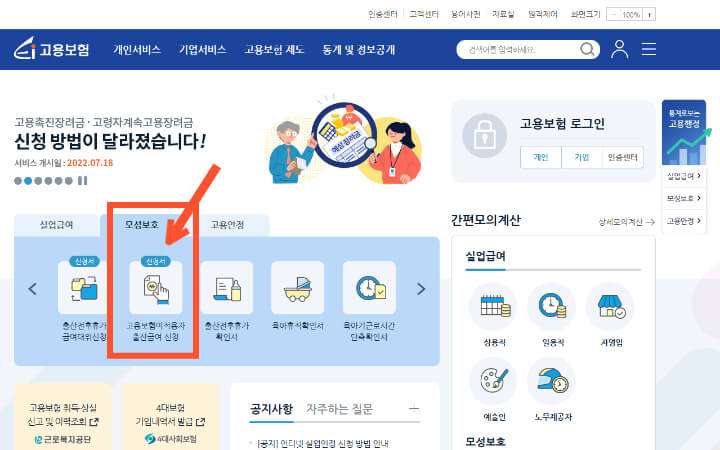Screen dimensions: 720x450
Task: Click the 고용보험 logo
Action: 51,49
